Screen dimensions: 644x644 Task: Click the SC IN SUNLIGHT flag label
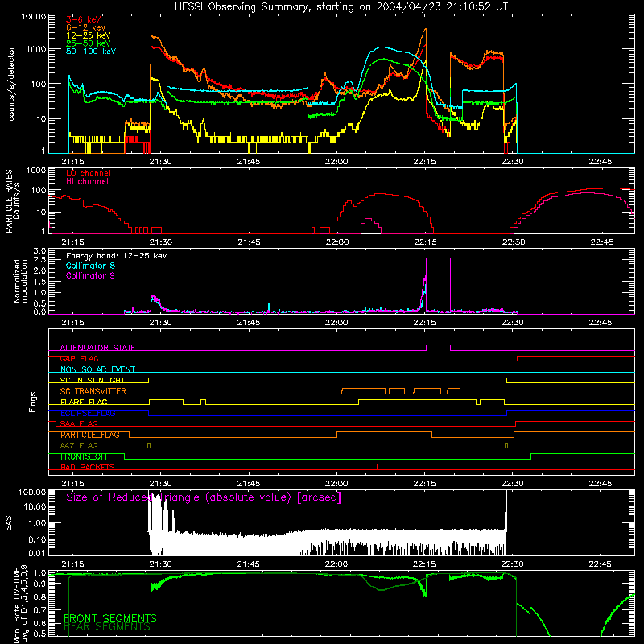click(93, 380)
